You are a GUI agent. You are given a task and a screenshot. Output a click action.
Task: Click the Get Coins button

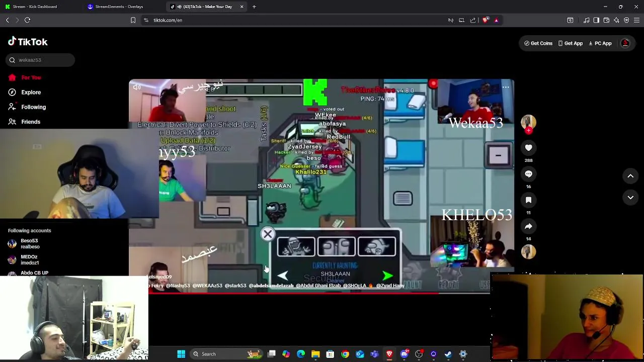(538, 43)
